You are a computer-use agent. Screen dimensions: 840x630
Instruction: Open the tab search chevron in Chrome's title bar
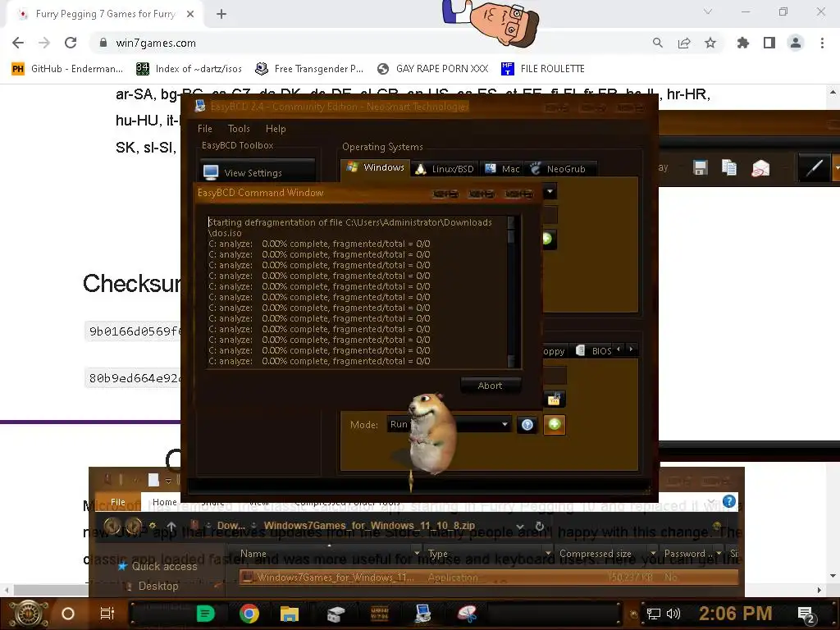(708, 11)
